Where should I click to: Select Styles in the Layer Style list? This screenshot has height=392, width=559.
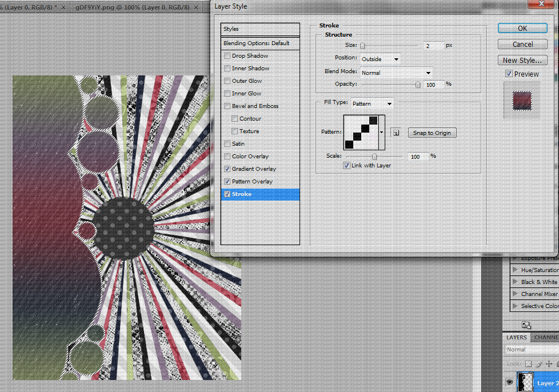260,29
